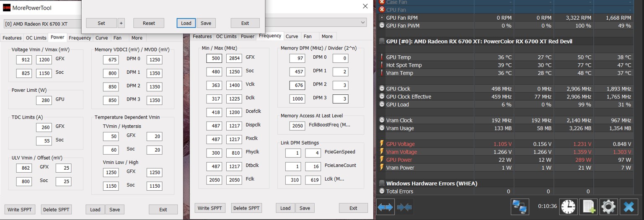Click Load in the top dialog

click(x=186, y=23)
